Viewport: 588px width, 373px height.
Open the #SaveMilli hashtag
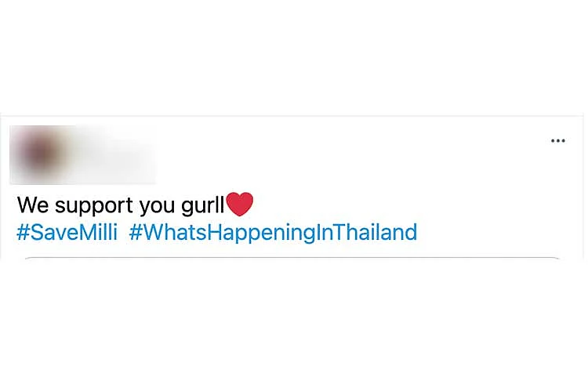pyautogui.click(x=67, y=232)
